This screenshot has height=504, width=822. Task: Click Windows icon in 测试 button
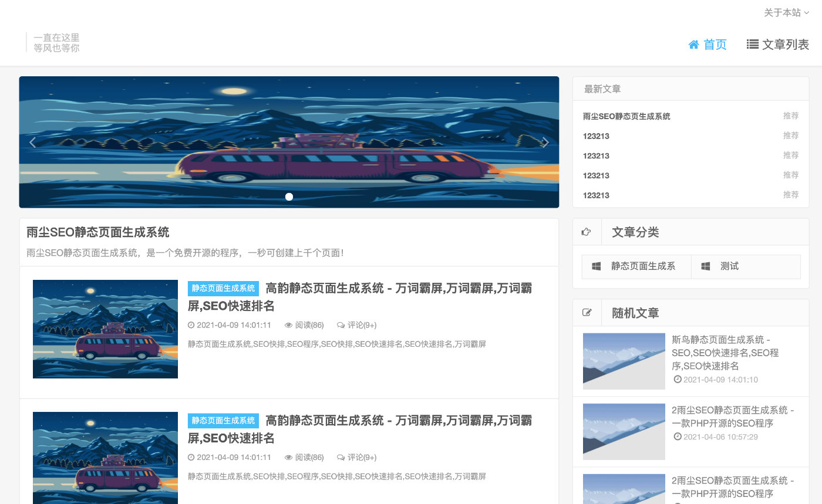(x=706, y=266)
